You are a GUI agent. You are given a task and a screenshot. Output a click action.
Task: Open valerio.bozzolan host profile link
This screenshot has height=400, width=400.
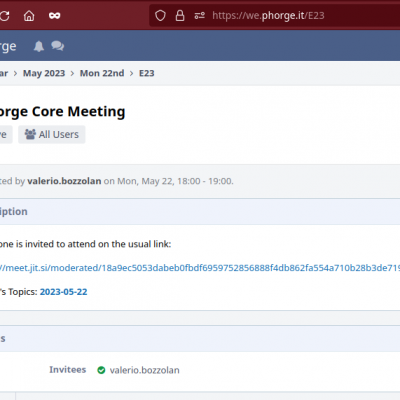click(64, 181)
